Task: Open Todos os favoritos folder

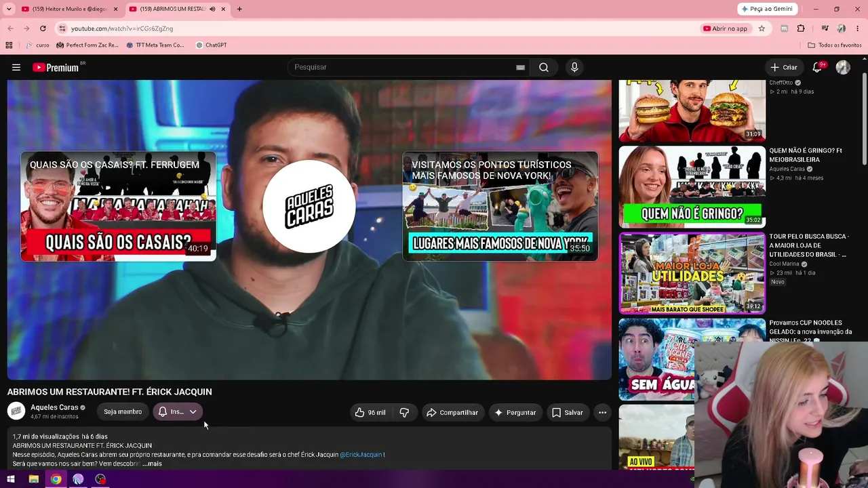Action: 835,45
